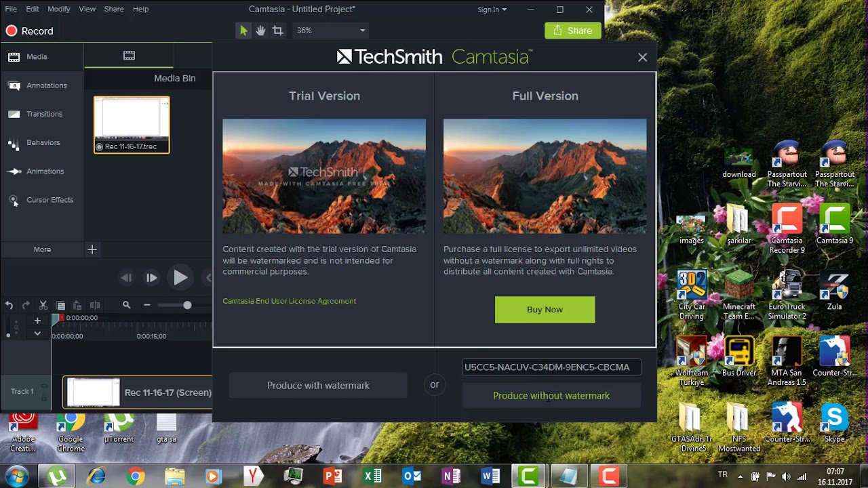Open the File menu
The height and width of the screenshot is (488, 868).
point(11,9)
